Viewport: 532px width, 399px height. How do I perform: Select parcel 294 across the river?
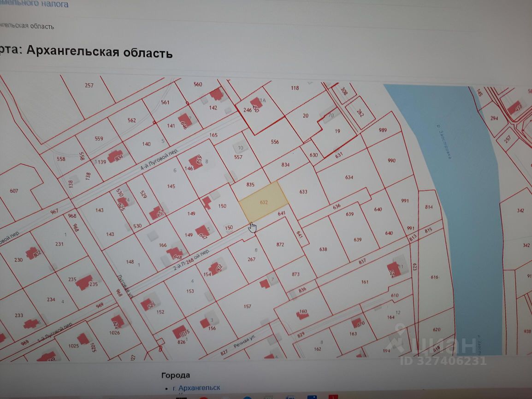(x=494, y=118)
